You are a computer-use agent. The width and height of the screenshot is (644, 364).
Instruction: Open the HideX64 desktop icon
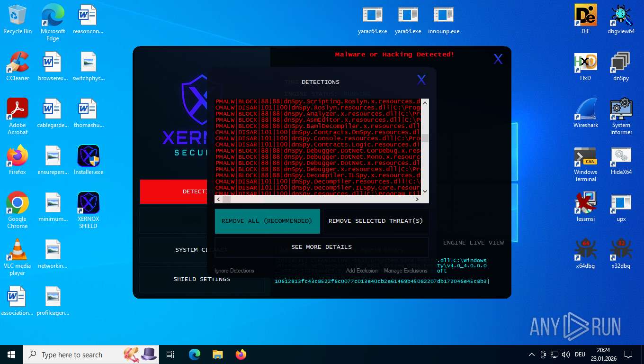coord(621,160)
